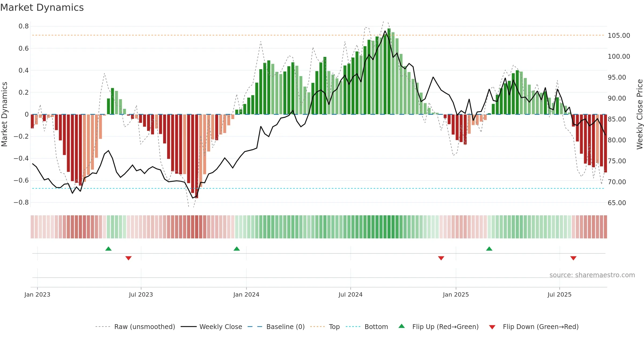Click the 105.00 price axis label

[x=619, y=35]
